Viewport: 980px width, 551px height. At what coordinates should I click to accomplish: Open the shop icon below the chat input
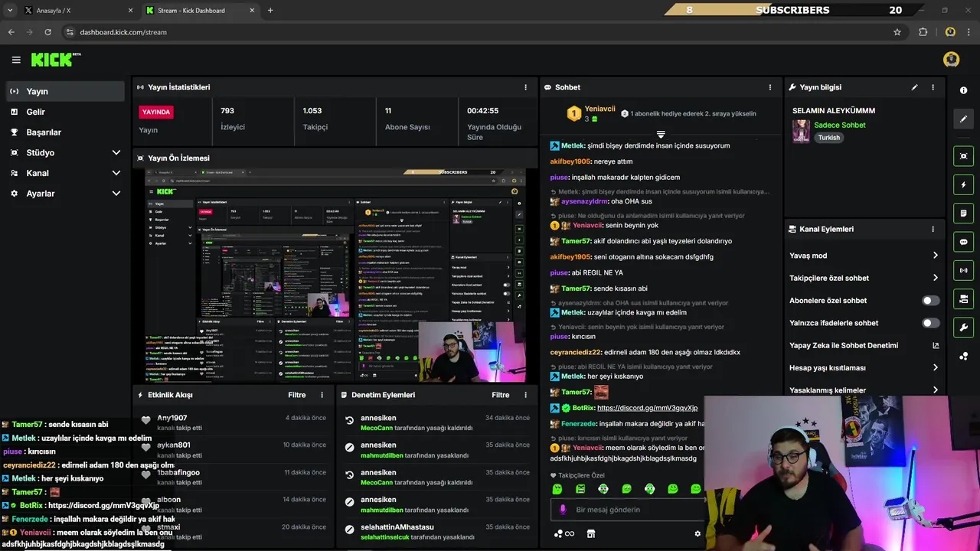(x=591, y=534)
